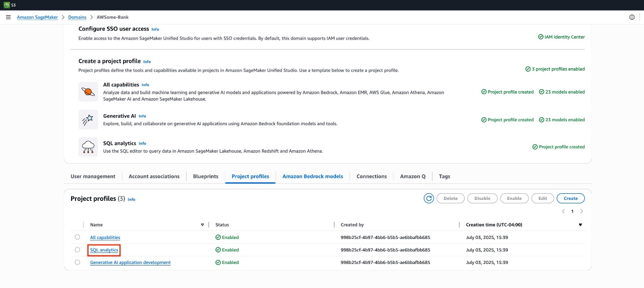Click 23 models enabled in Generative AI row
644x288 pixels.
click(562, 120)
